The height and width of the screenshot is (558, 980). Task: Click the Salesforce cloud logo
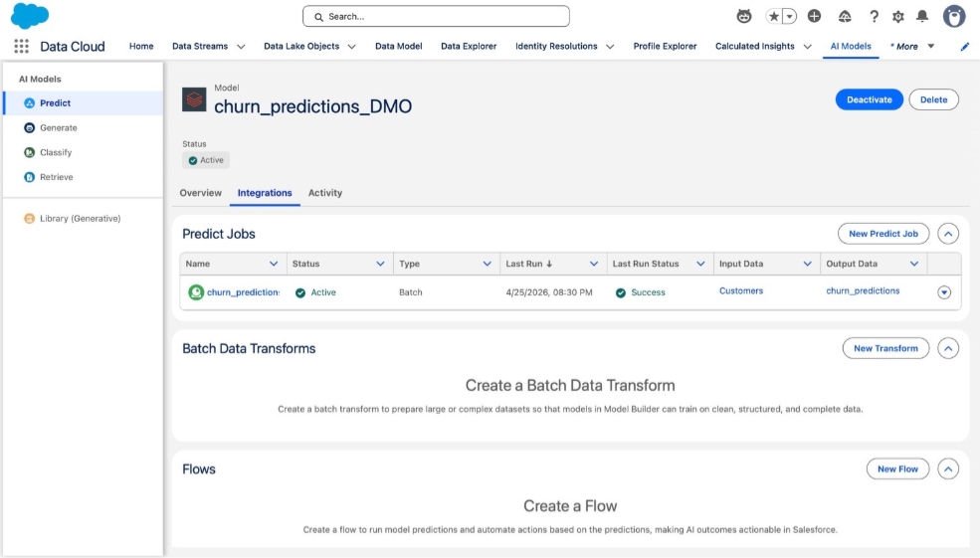(30, 16)
